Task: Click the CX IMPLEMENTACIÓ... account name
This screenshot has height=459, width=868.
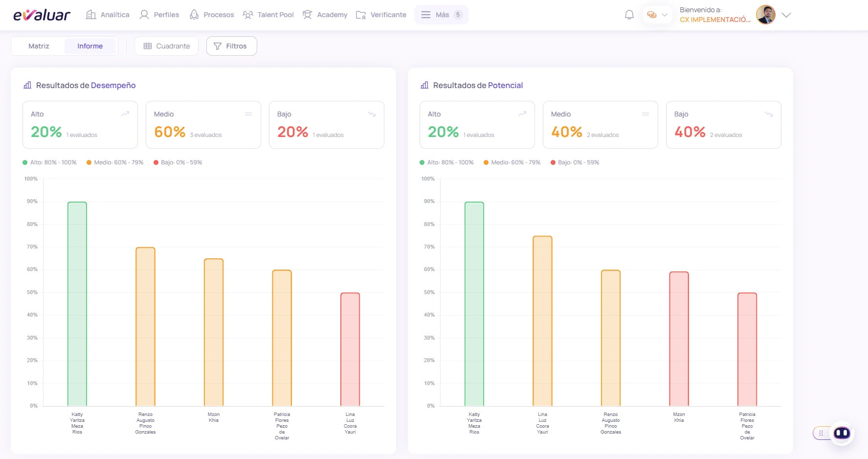Action: click(x=715, y=20)
